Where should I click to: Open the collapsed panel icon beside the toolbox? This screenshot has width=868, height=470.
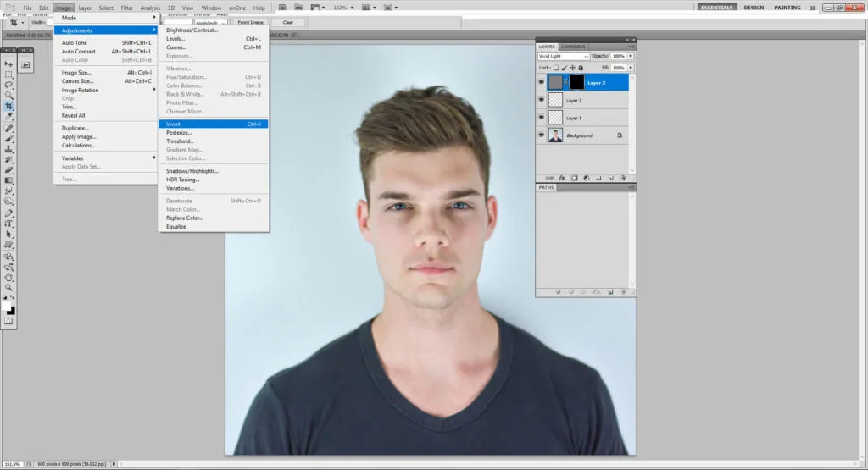click(x=26, y=64)
